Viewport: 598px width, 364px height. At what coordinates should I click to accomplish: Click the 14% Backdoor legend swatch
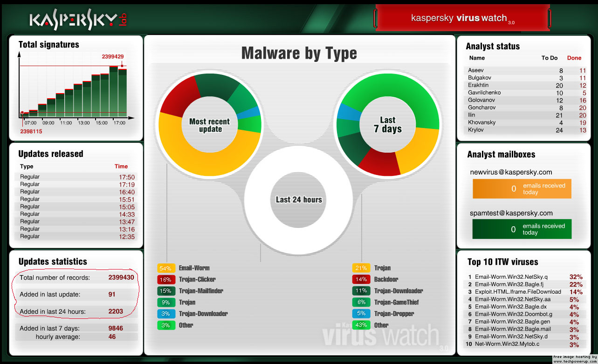pos(361,280)
